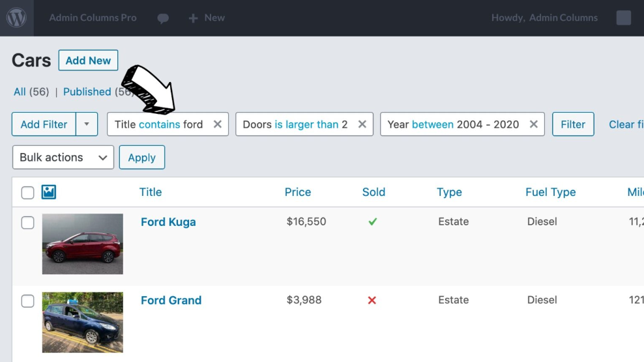Screen dimensions: 644x362
Task: Click the red Ford Kuga thumbnail
Action: click(x=83, y=244)
